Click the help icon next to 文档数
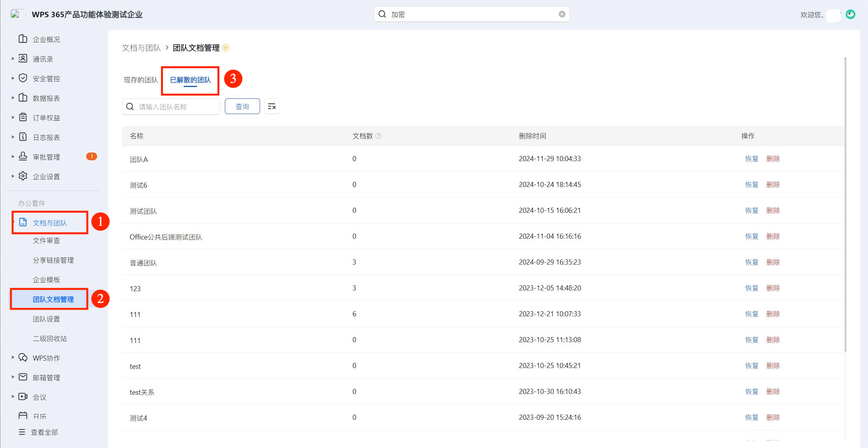The image size is (868, 448). click(x=378, y=136)
